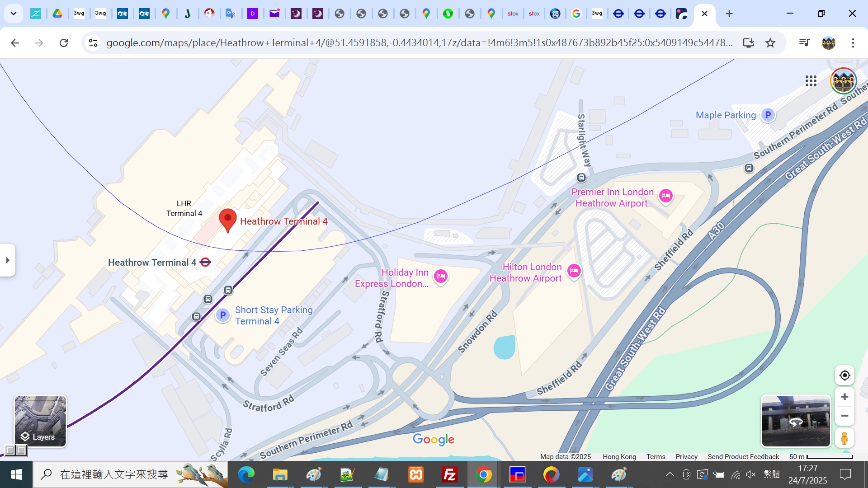The image size is (868, 488).
Task: Click the Heathrow Terminal 4 underground station icon
Action: [x=205, y=263]
